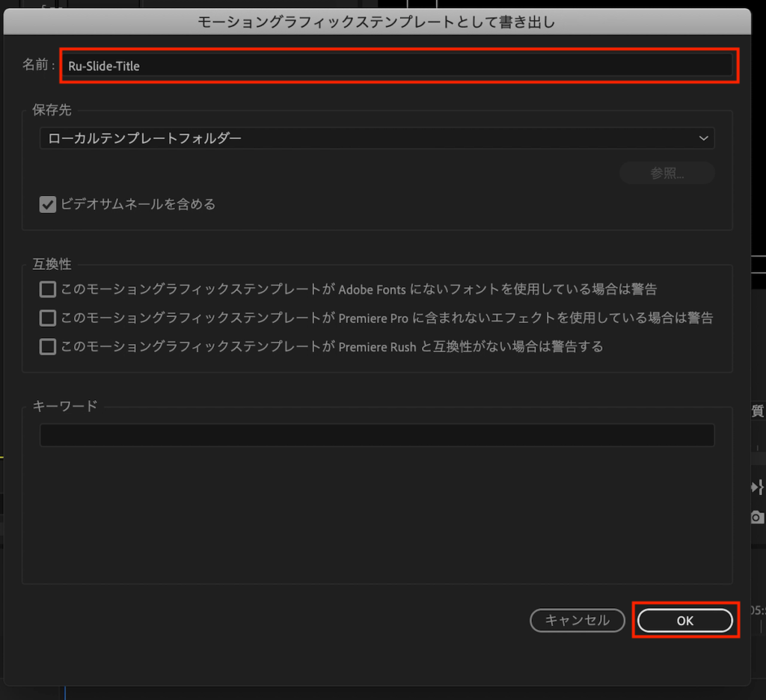Open the 保存先 ローカルテンプレートフォルダー dropdown
The width and height of the screenshot is (766, 700).
[x=377, y=138]
